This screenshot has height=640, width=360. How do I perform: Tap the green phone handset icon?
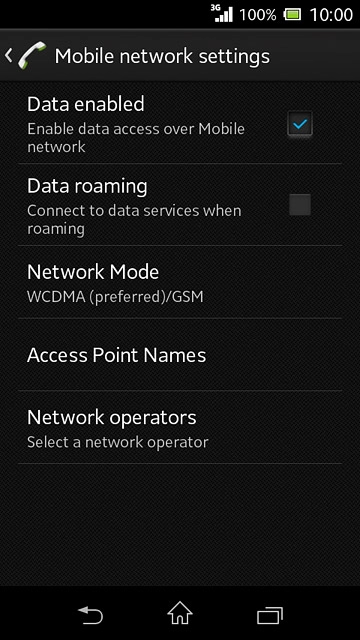click(x=32, y=55)
